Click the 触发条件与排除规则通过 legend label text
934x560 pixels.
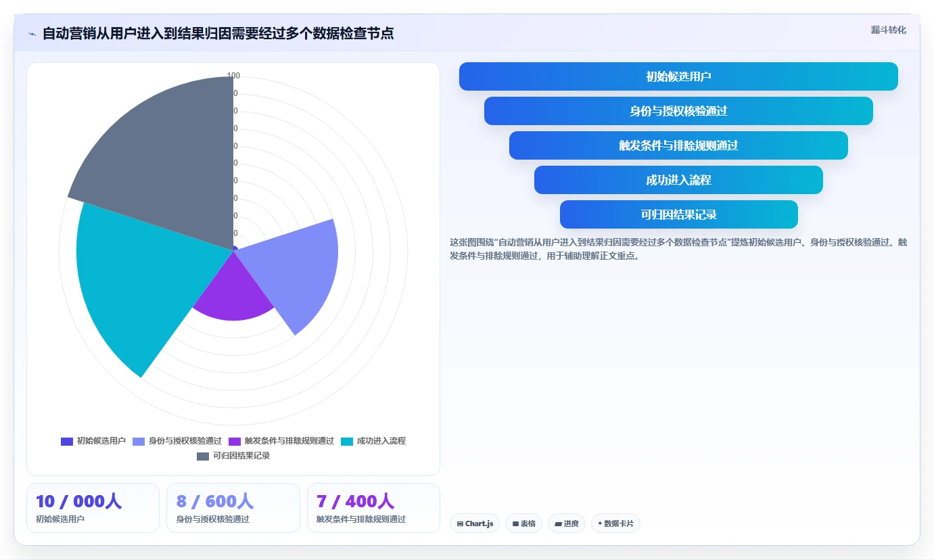point(289,441)
